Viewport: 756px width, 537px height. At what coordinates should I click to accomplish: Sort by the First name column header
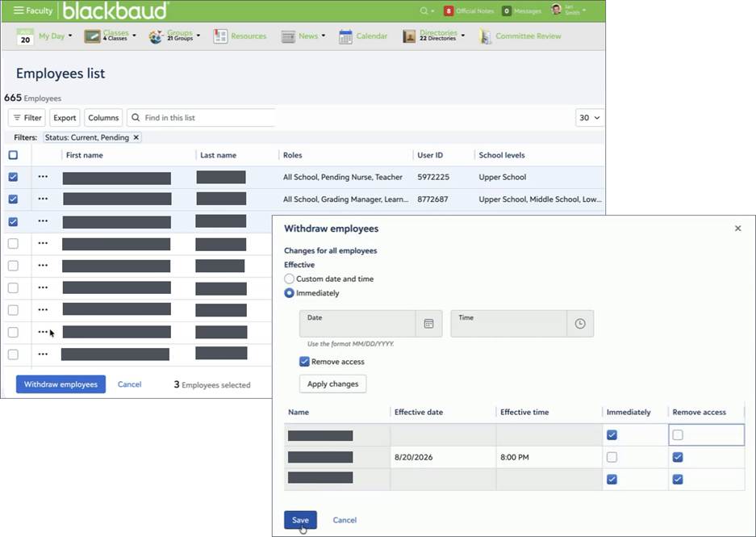(85, 155)
